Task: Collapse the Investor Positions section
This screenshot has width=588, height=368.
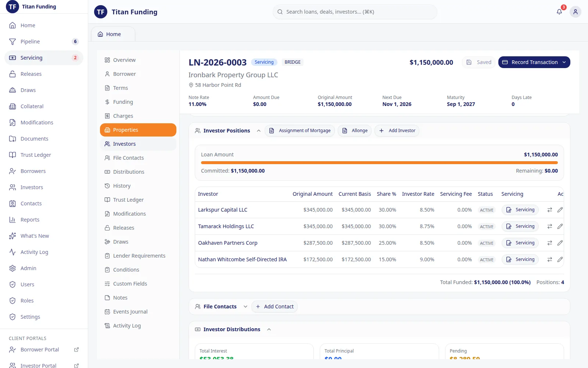Action: (x=259, y=131)
